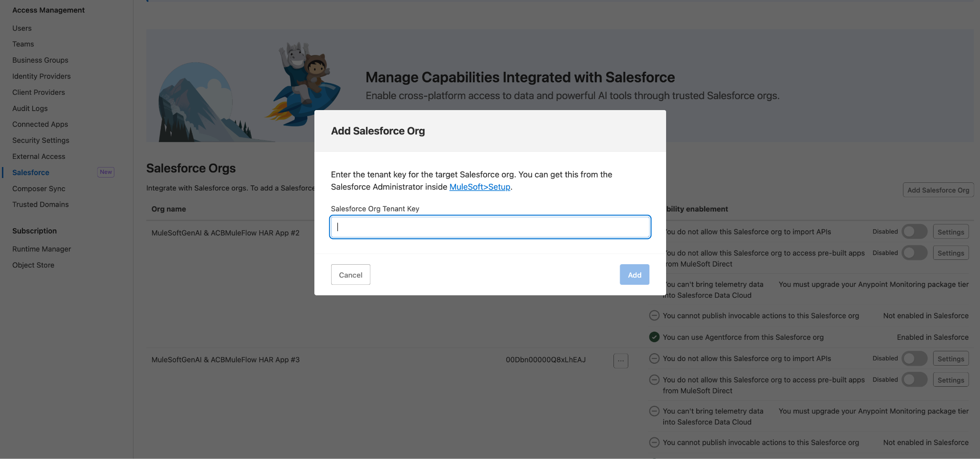The height and width of the screenshot is (459, 980).
Task: Click the Add Salesforce Org page button
Action: coord(938,190)
